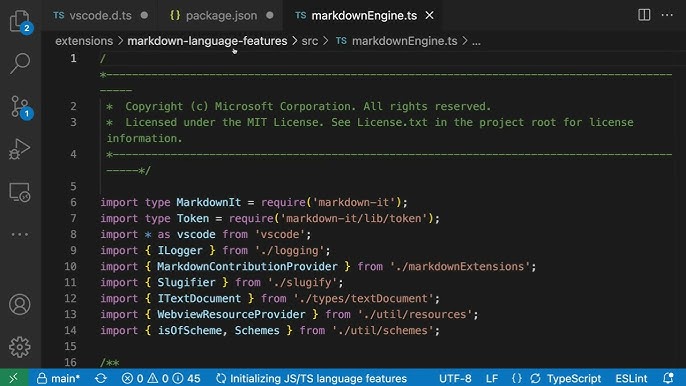Click the Split Editor Right icon
This screenshot has width=686, height=386.
tap(644, 15)
